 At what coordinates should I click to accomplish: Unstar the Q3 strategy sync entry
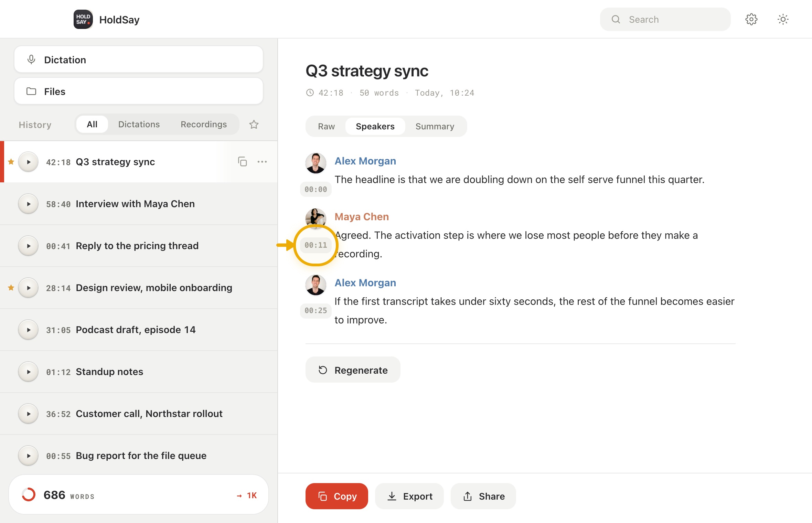point(11,162)
